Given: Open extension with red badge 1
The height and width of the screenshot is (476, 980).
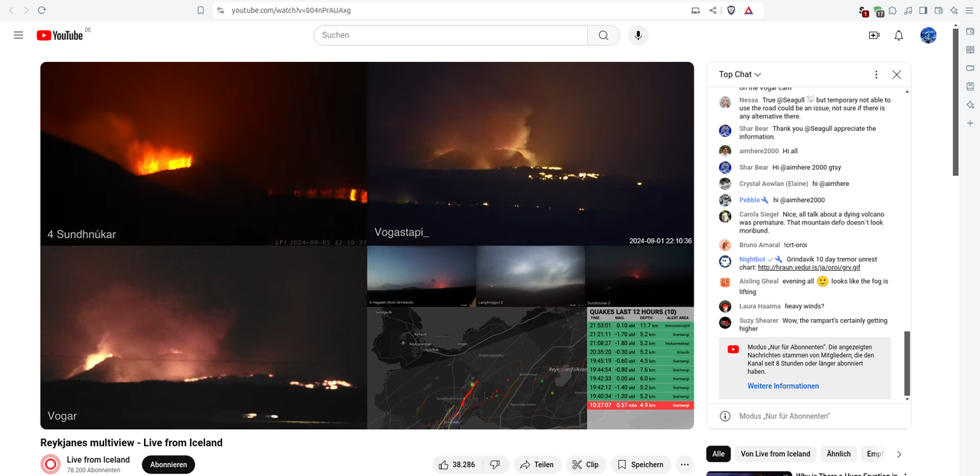Looking at the screenshot, I should (863, 11).
